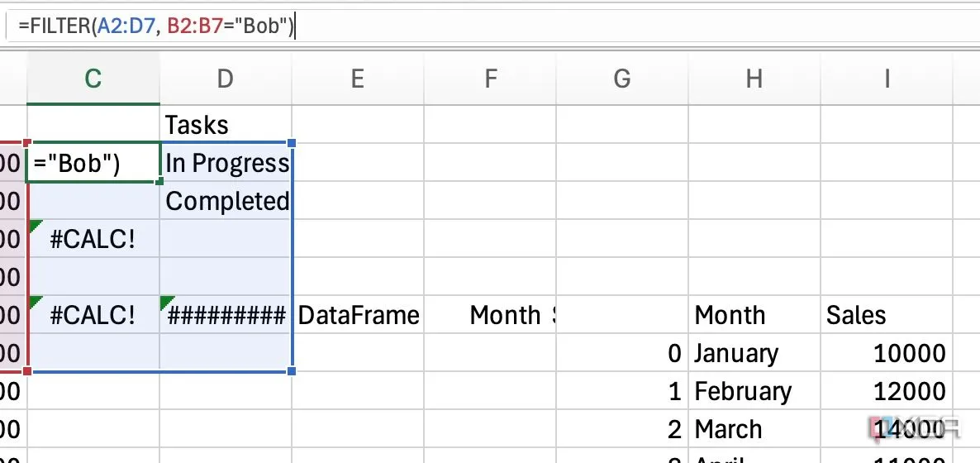Select the Completed cell

tap(226, 201)
